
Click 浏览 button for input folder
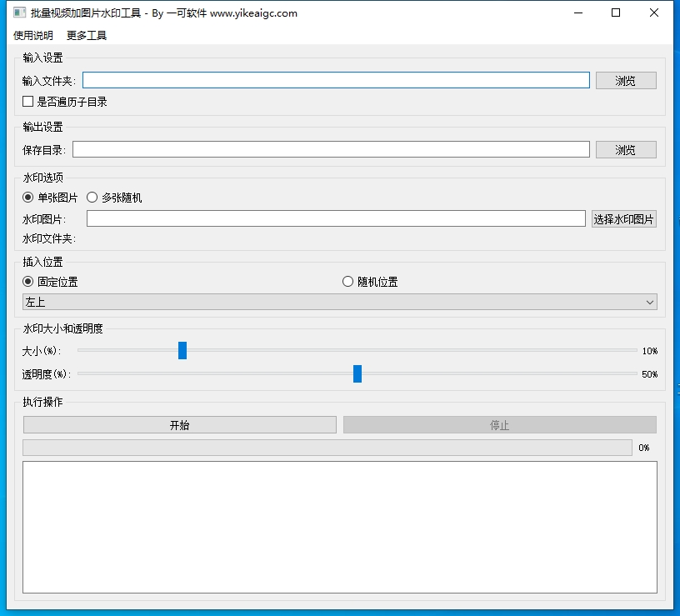pos(626,81)
